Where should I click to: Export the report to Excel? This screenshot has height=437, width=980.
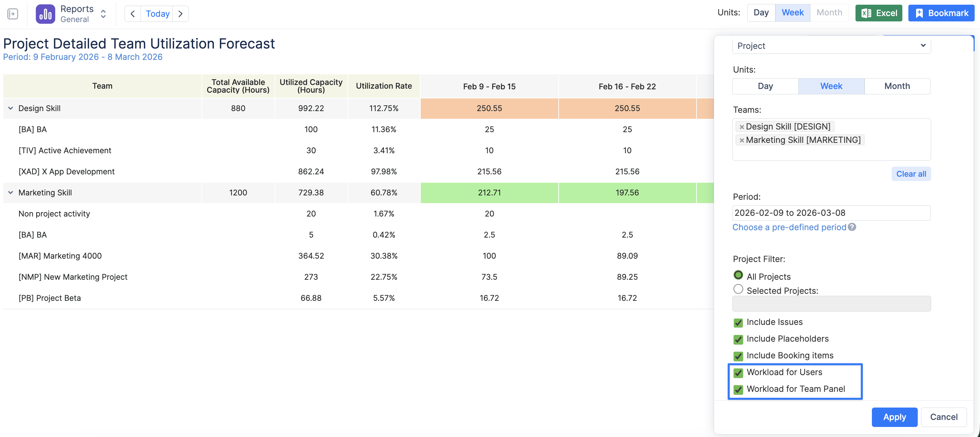tap(879, 13)
